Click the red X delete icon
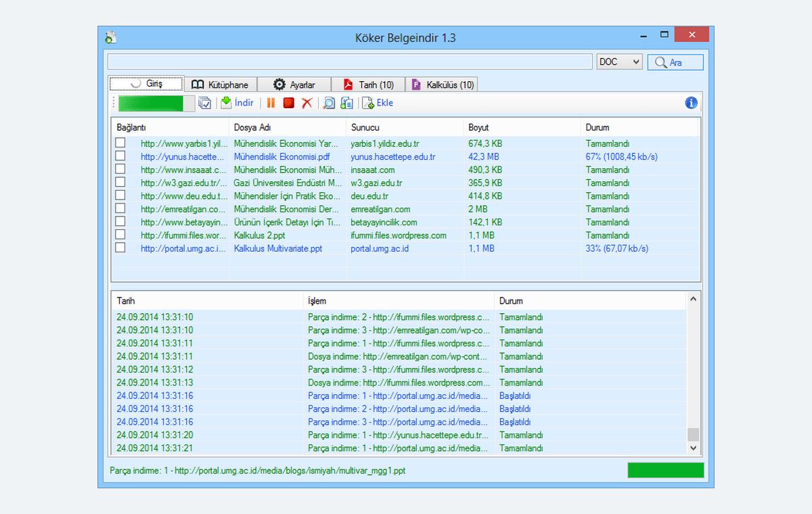Screen dimensions: 812x514 coord(307,103)
